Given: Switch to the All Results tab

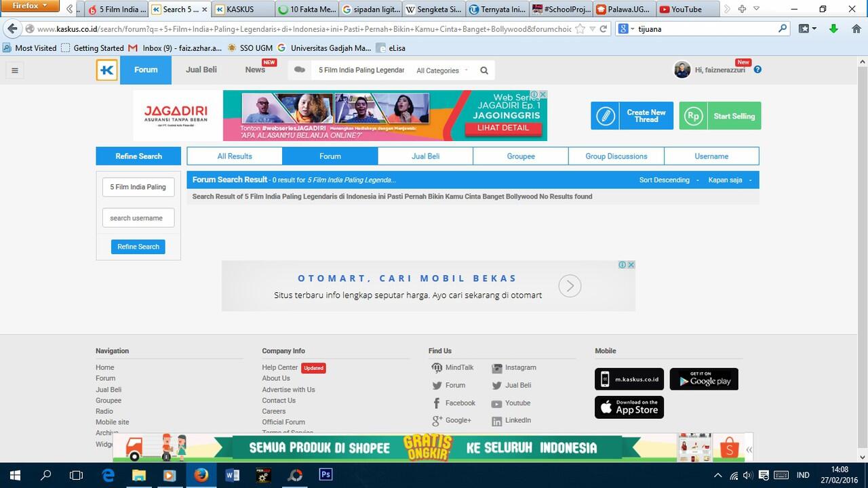Looking at the screenshot, I should (235, 156).
